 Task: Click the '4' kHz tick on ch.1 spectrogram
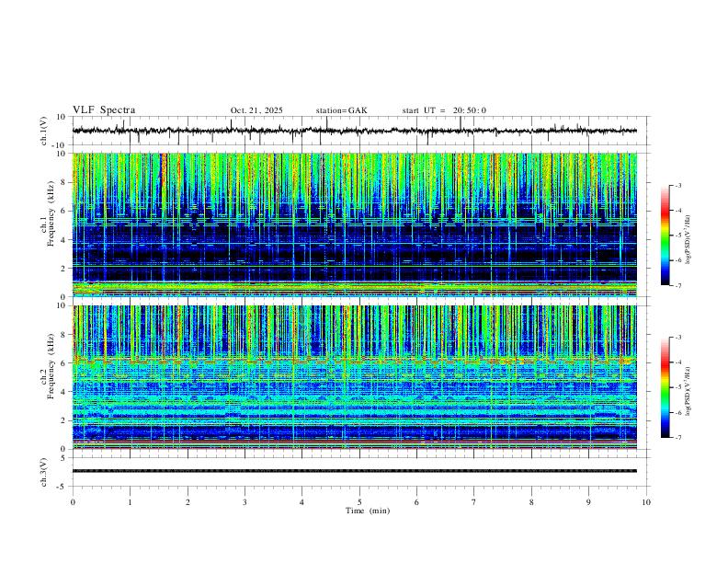[x=64, y=240]
